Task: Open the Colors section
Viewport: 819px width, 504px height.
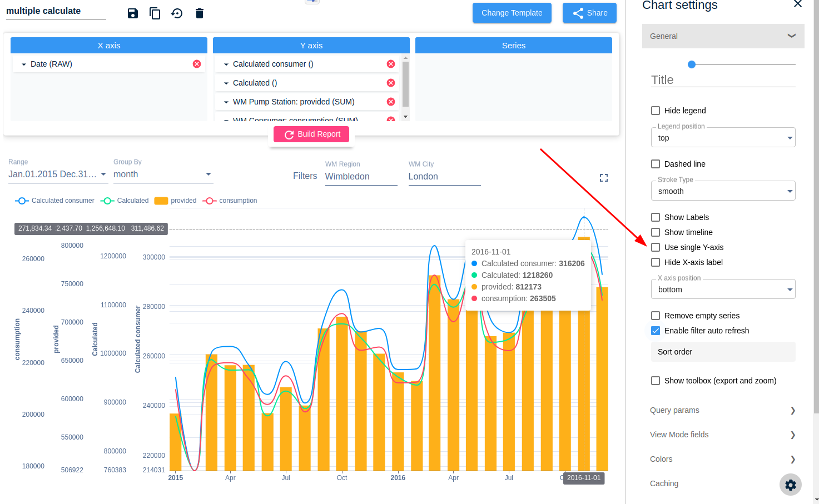Action: click(x=723, y=459)
